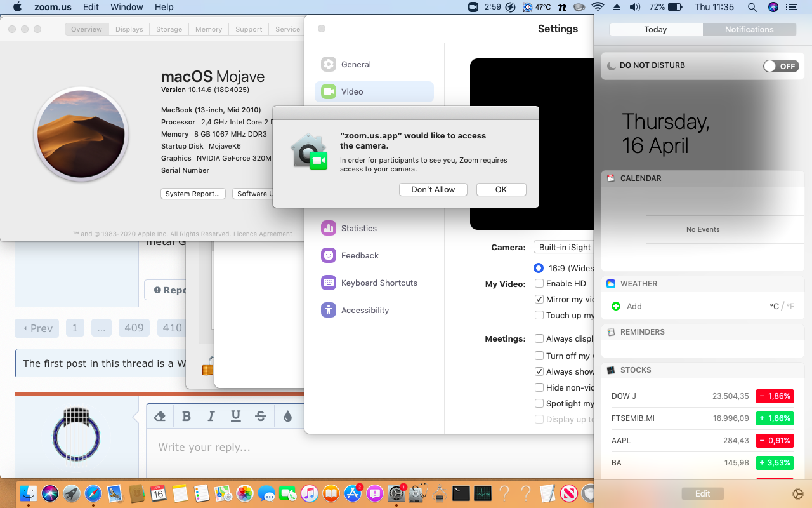This screenshot has width=812, height=508.
Task: Open System Preferences from the Dock
Action: click(396, 493)
